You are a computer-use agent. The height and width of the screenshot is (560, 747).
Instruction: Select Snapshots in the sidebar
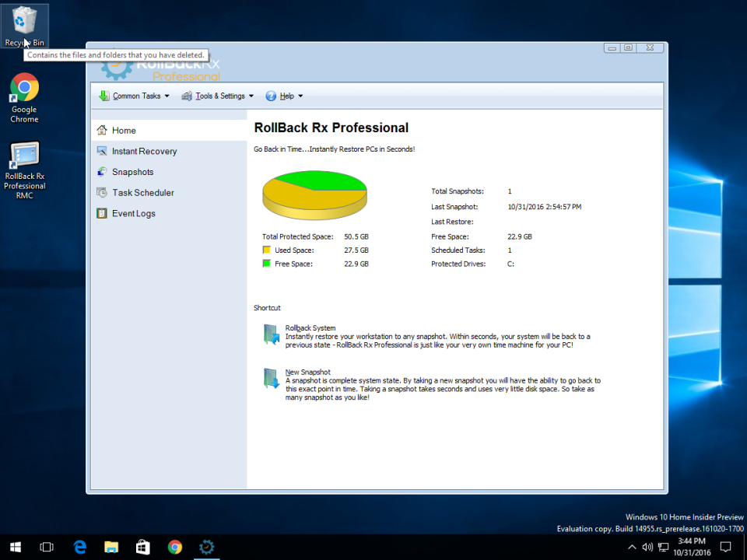coord(132,171)
